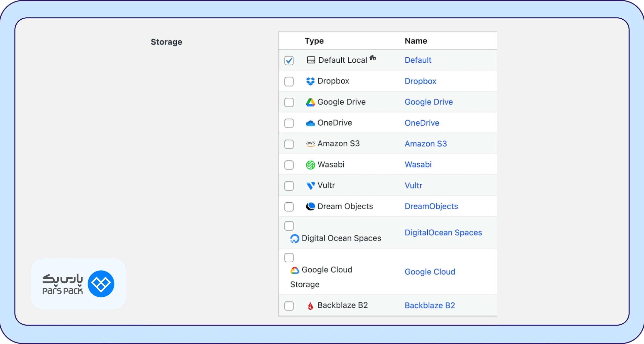Enable the Dropbox storage checkbox

(289, 82)
